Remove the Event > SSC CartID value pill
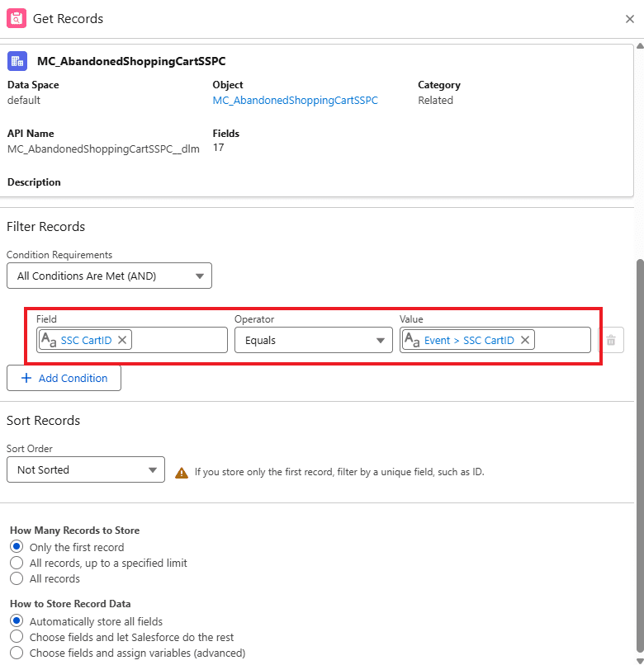The width and height of the screenshot is (644, 665). click(525, 340)
